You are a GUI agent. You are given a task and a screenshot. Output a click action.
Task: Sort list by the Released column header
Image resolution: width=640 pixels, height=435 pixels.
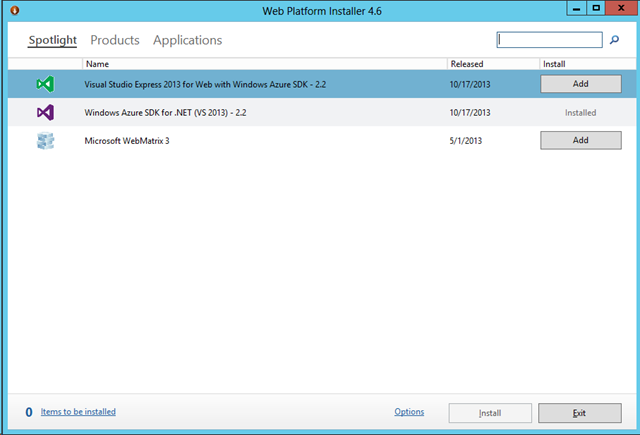tap(467, 64)
